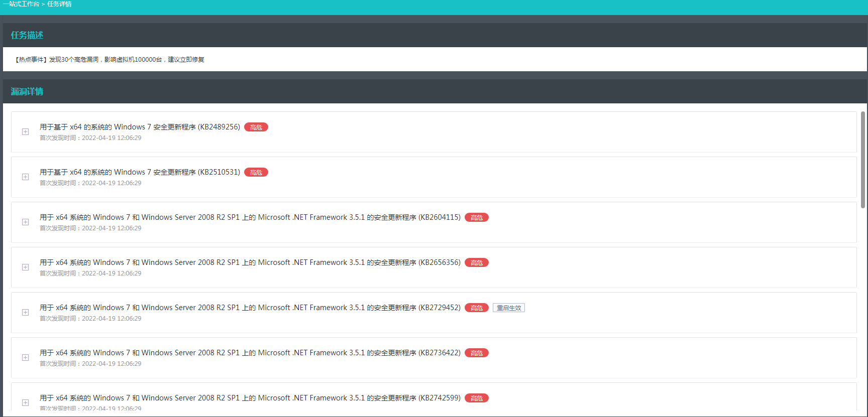Go to 一站式工作台 in breadcrumb
This screenshot has width=868, height=417.
point(21,4)
